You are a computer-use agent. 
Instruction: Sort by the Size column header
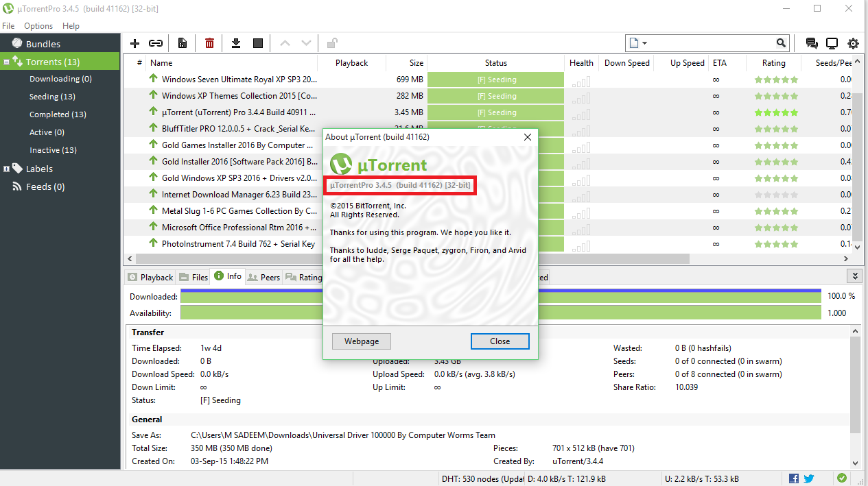click(407, 62)
